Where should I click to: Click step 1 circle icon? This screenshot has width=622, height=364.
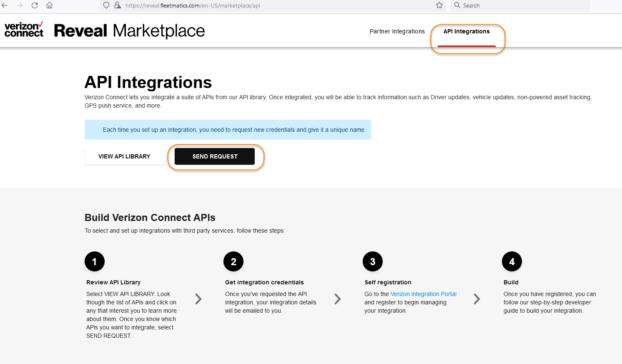coord(95,261)
